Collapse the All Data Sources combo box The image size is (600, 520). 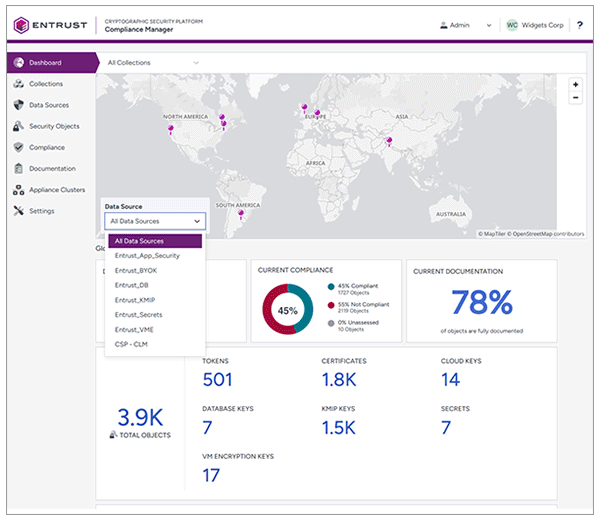(x=155, y=221)
